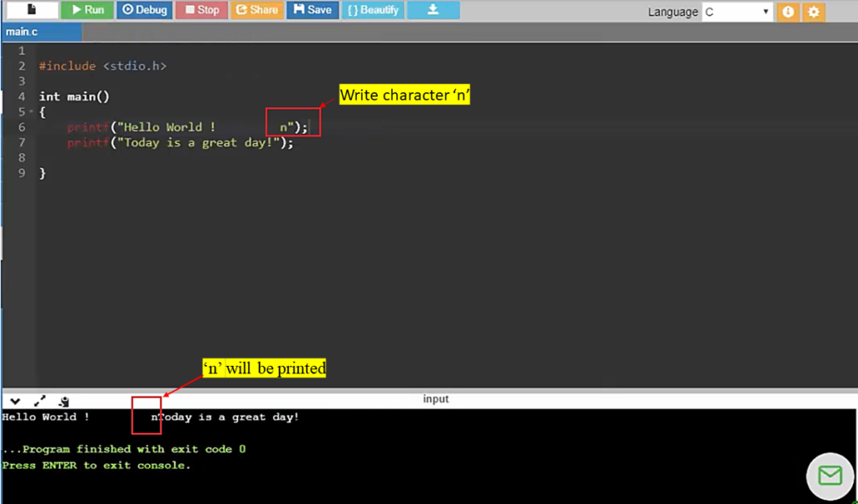Save the current file
Image resolution: width=858 pixels, height=504 pixels.
pyautogui.click(x=311, y=10)
